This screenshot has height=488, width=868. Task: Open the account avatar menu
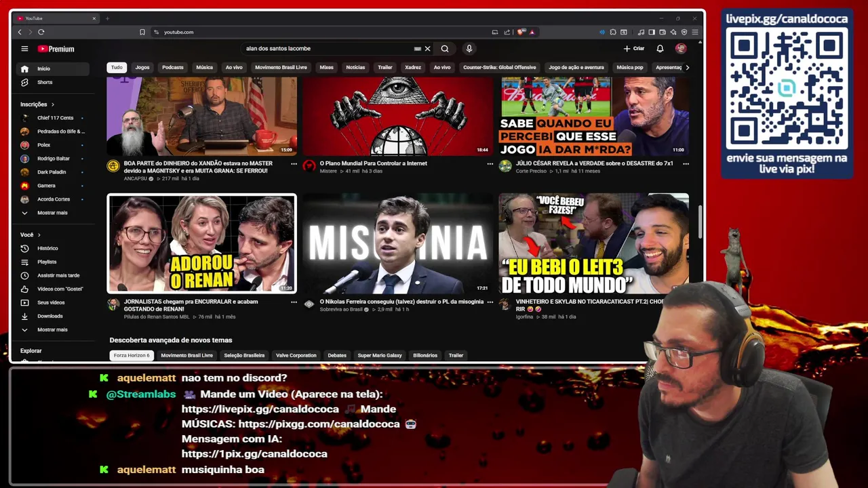(x=681, y=49)
